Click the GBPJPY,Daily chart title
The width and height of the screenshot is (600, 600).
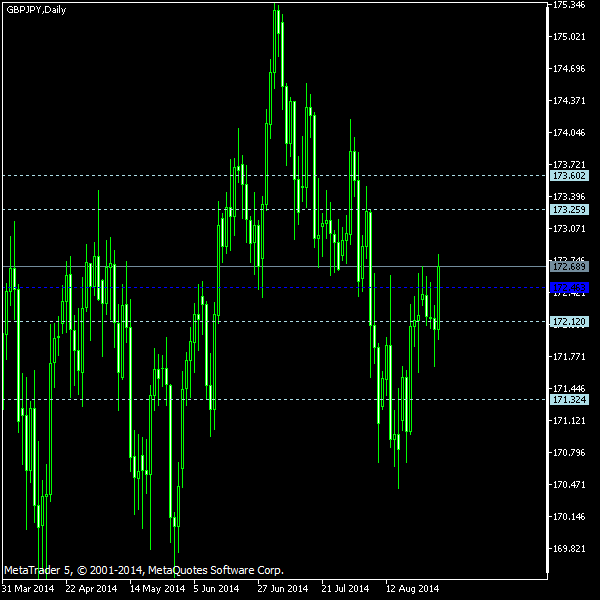click(x=36, y=10)
